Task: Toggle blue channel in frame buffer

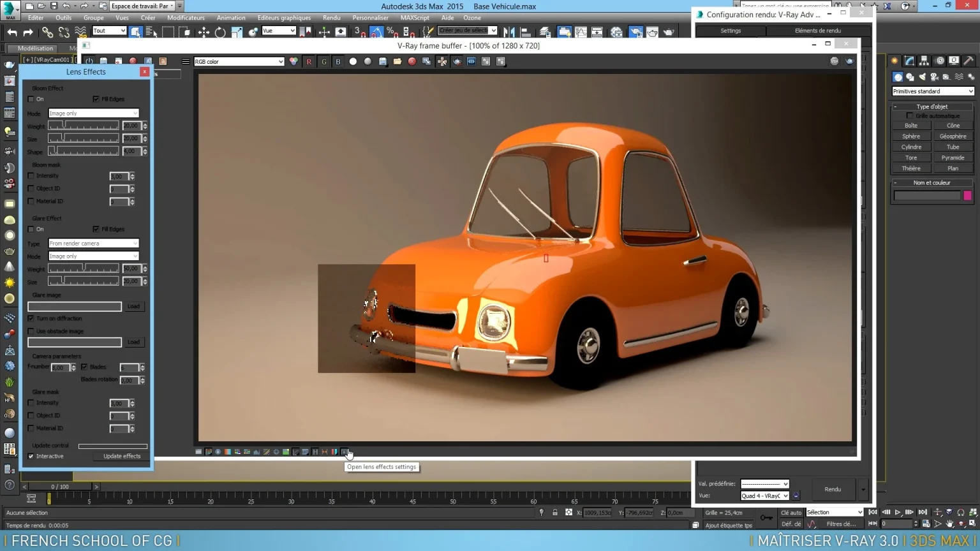Action: tap(338, 62)
